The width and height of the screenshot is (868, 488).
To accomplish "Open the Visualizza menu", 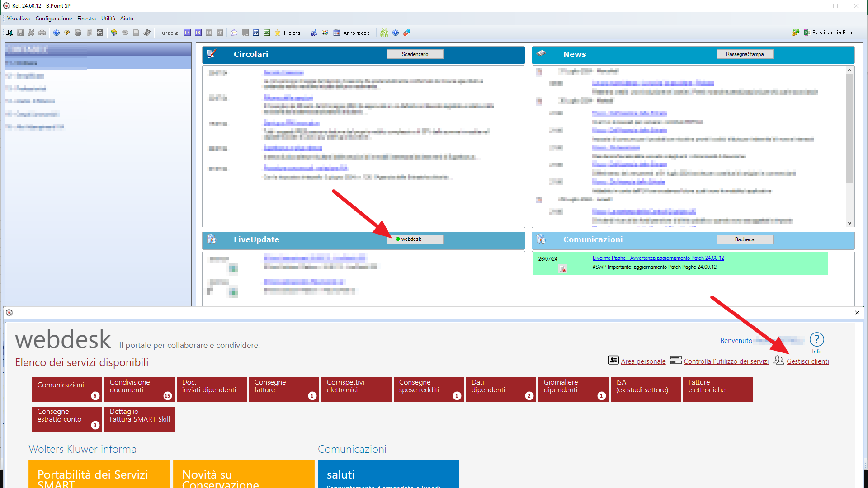I will click(19, 19).
